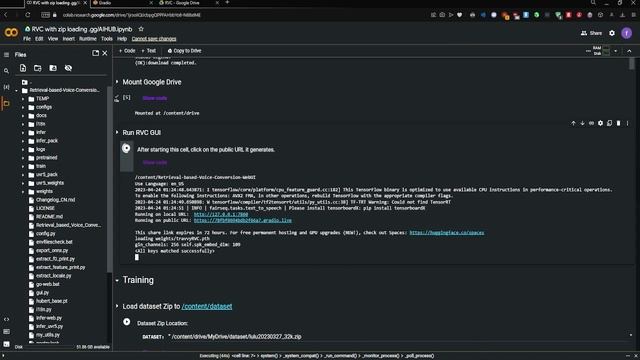Go to the Colab home logo
640x360 pixels.
11,33
